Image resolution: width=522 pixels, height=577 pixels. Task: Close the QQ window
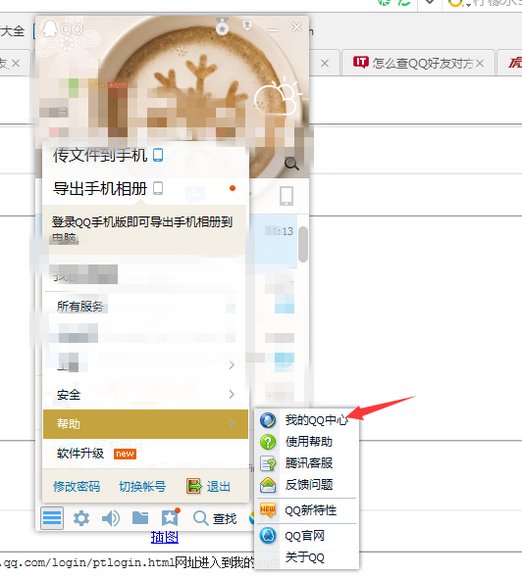click(296, 27)
